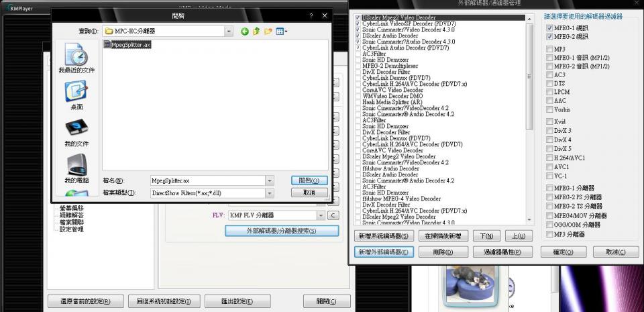Expand the 檔名 filename dropdown arrow
Image resolution: width=644 pixels, height=312 pixels.
point(270,180)
